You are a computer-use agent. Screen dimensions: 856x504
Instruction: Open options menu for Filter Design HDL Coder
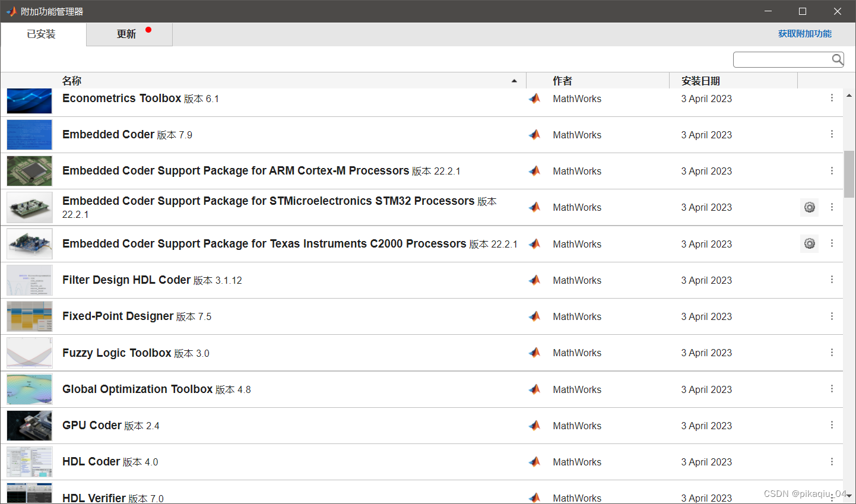pyautogui.click(x=832, y=280)
